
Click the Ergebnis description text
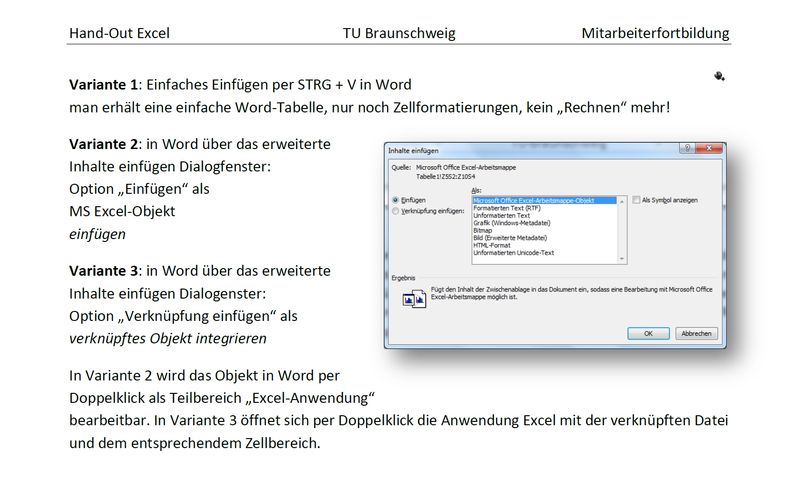[571, 293]
